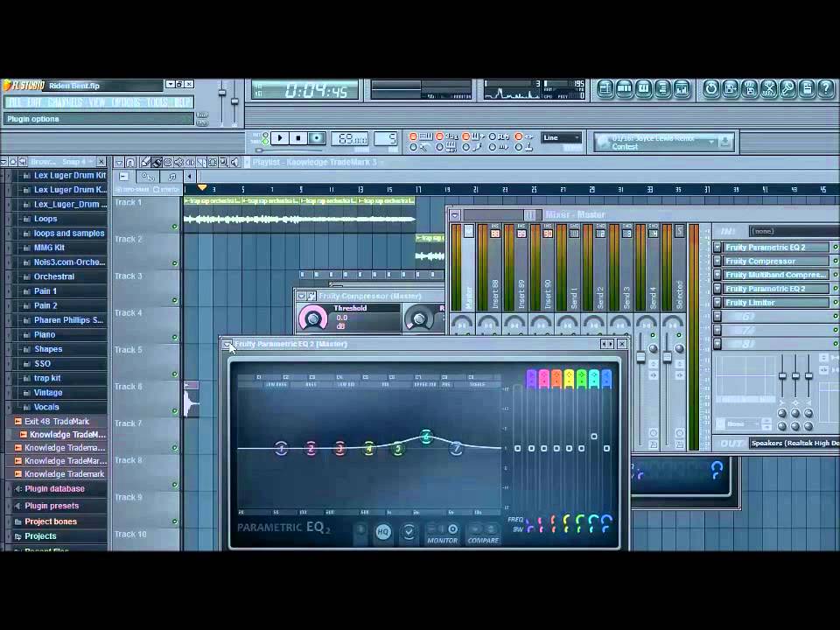Open the TOOLS menu
Image resolution: width=840 pixels, height=630 pixels.
click(x=157, y=101)
